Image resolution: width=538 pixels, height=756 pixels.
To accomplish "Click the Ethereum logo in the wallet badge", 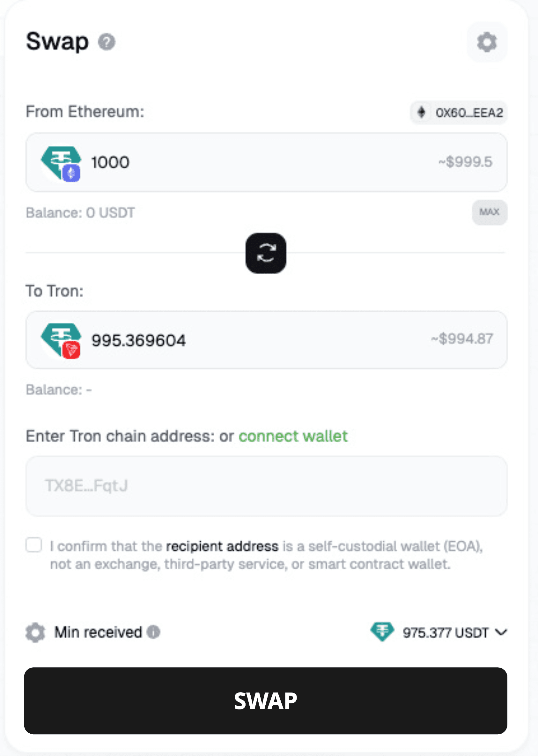I will (x=422, y=113).
